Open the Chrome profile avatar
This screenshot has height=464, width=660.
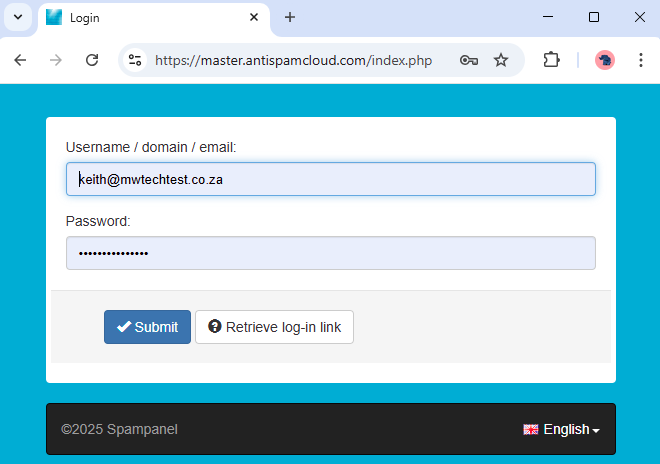coord(605,60)
